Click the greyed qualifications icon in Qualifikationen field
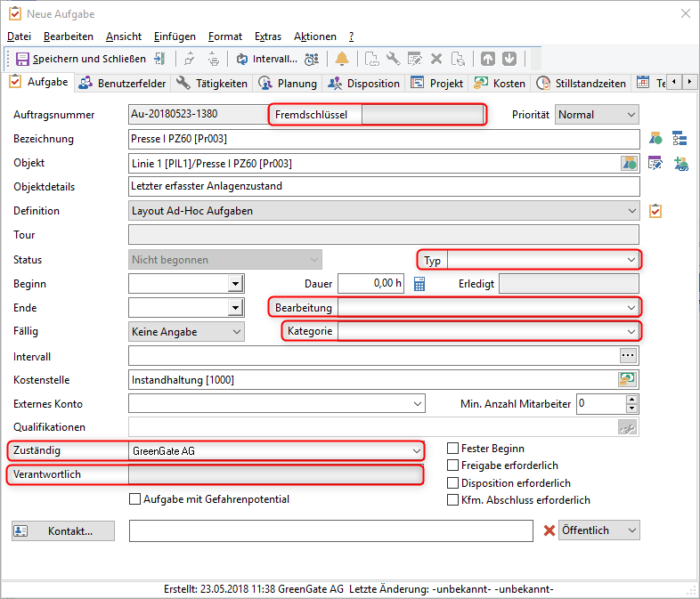Image resolution: width=700 pixels, height=599 pixels. tap(627, 428)
